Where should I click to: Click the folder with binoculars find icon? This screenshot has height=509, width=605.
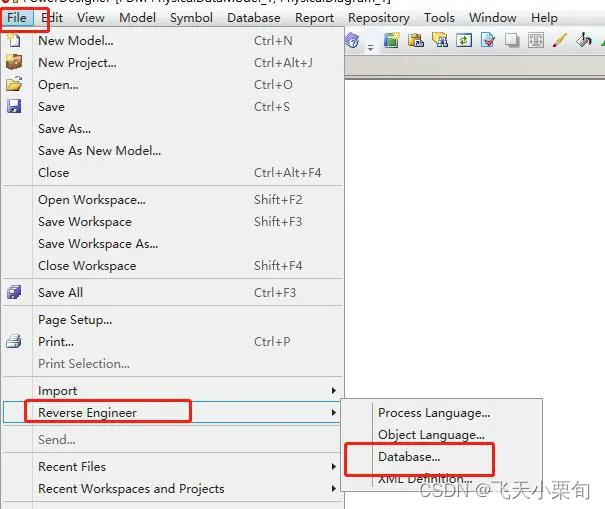click(x=440, y=40)
